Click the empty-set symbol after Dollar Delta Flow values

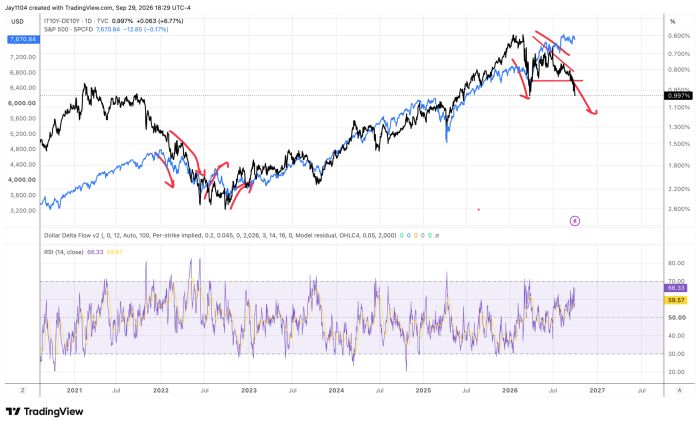pos(437,235)
